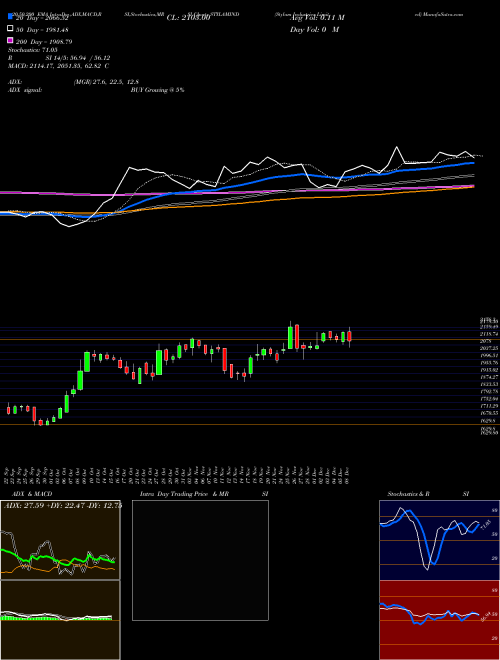Click the 'Stochastics & R' panel title
The image size is (500, 660).
point(409,494)
